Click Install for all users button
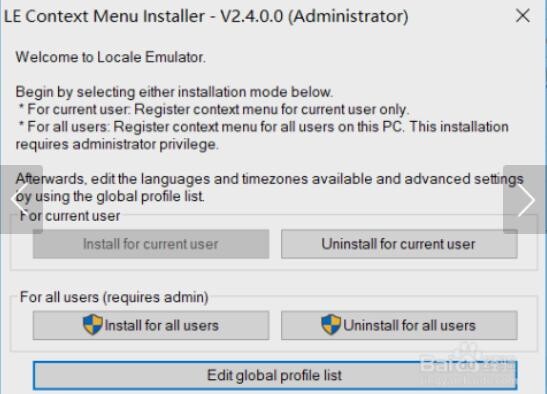Viewport: 547px width, 394px height. click(x=151, y=325)
